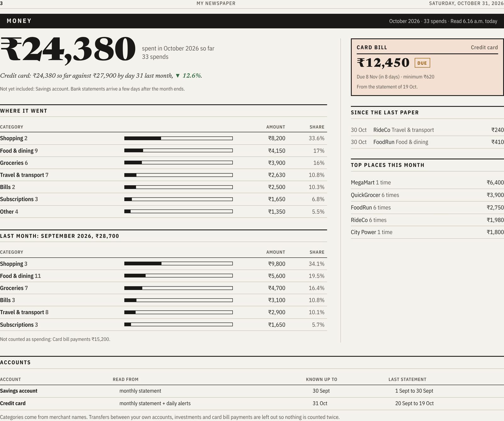This screenshot has width=504, height=421.
Task: Click the ₹8,200 Shopping amount
Action: [277, 138]
